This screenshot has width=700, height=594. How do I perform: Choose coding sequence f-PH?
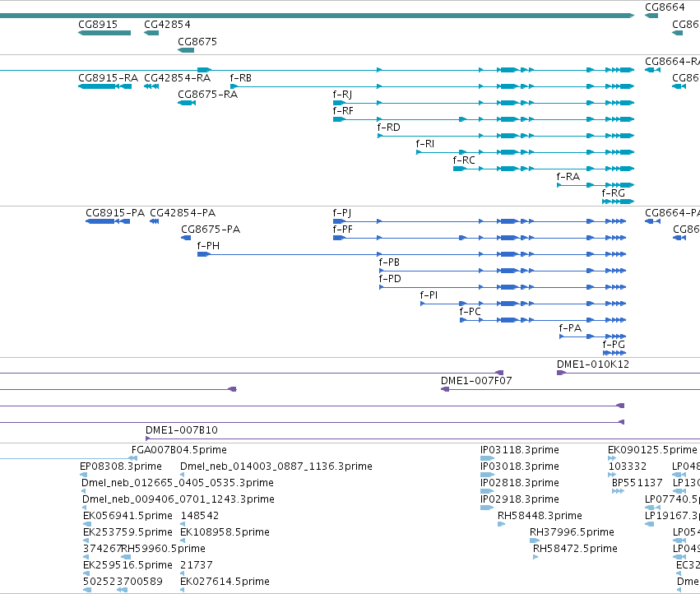pyautogui.click(x=411, y=254)
